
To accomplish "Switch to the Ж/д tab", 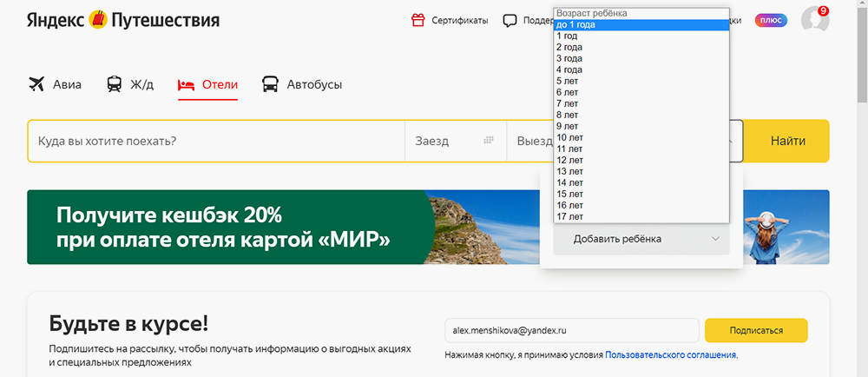I will click(x=130, y=85).
